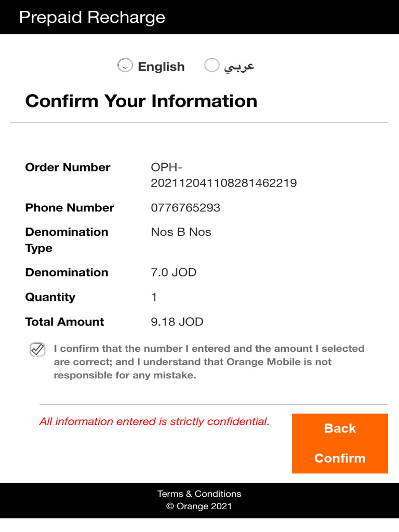This screenshot has height=532, width=399.
Task: Click the Nos B Nos denomination type
Action: click(181, 232)
